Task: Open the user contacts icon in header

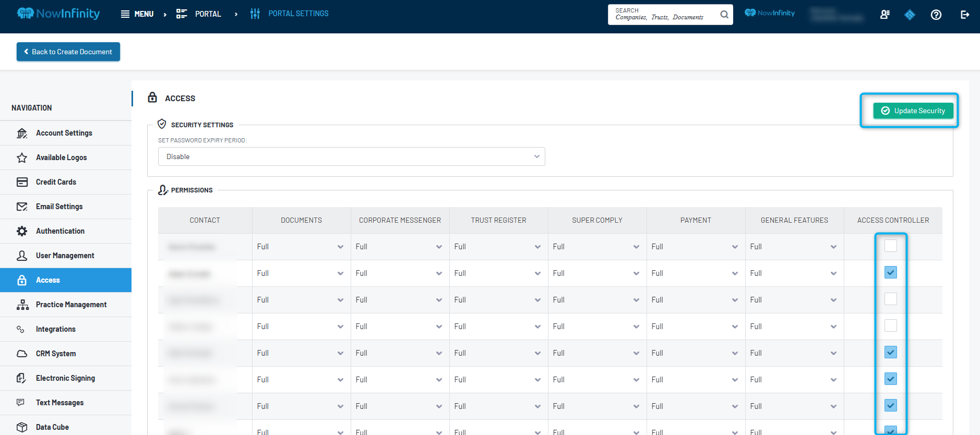Action: 885,15
